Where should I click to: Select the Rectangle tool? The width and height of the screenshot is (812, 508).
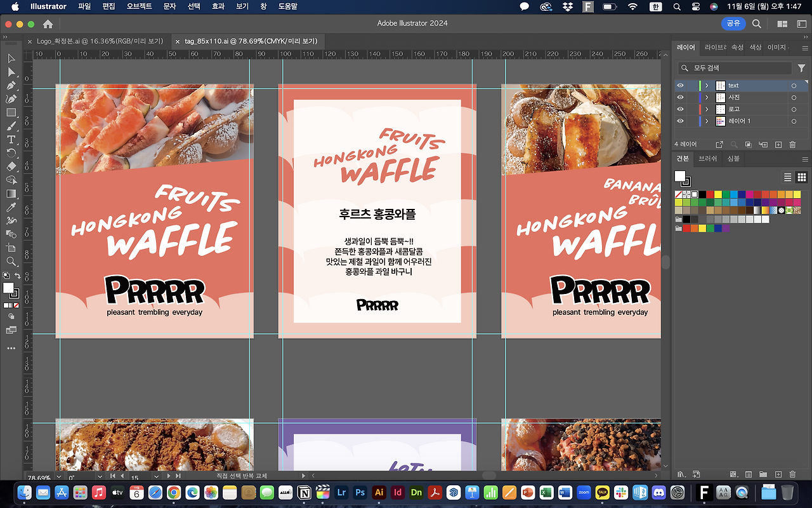point(11,112)
